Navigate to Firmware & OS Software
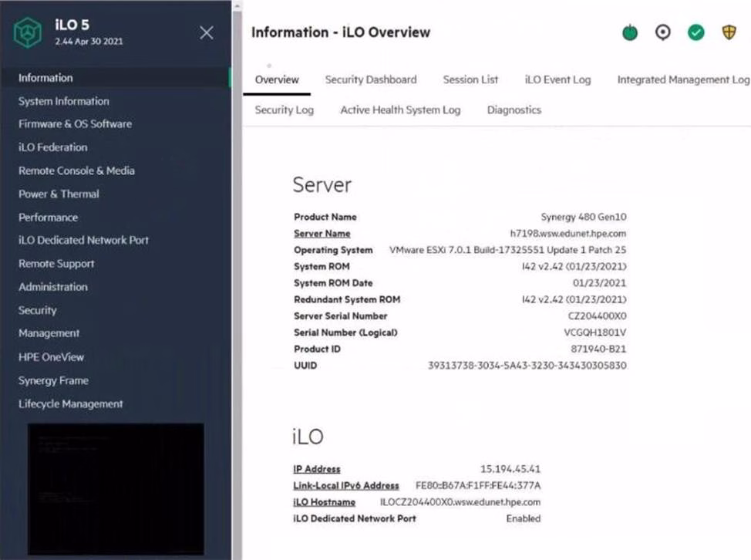Image resolution: width=751 pixels, height=560 pixels. click(75, 124)
